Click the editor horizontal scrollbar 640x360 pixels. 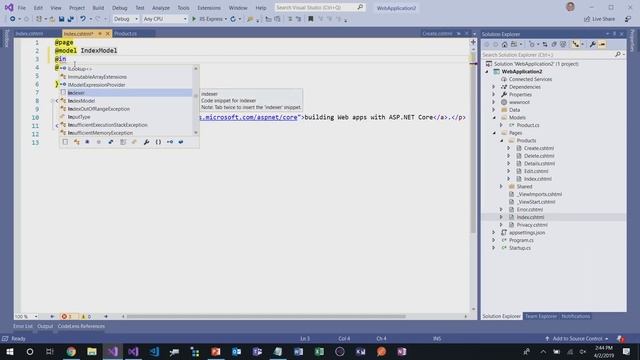(266, 316)
